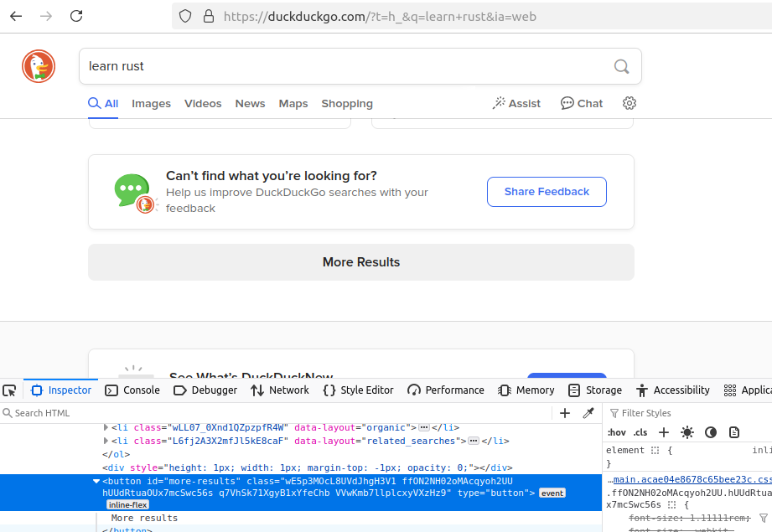The width and height of the screenshot is (772, 532).
Task: Toggle dark color scheme simulation icon
Action: click(711, 432)
